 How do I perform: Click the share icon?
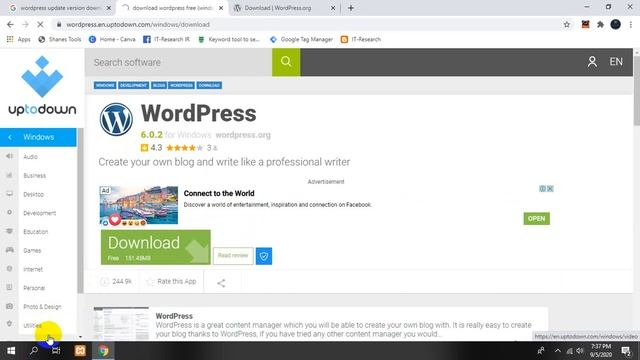point(221,283)
